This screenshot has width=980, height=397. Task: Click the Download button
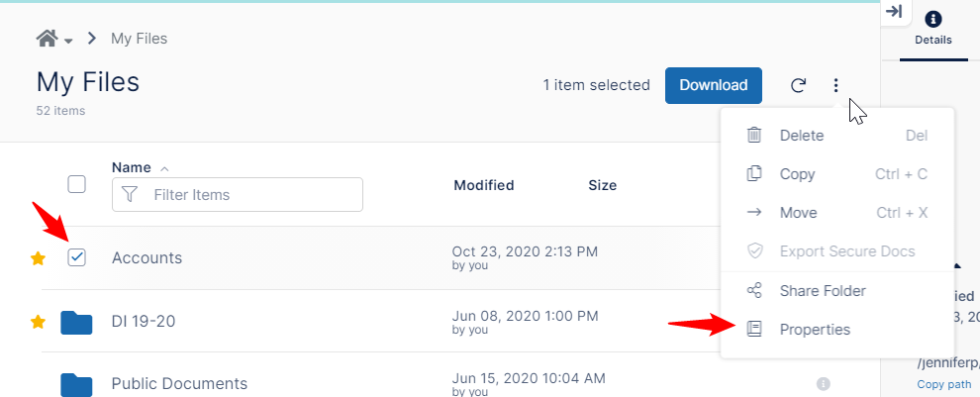[713, 85]
